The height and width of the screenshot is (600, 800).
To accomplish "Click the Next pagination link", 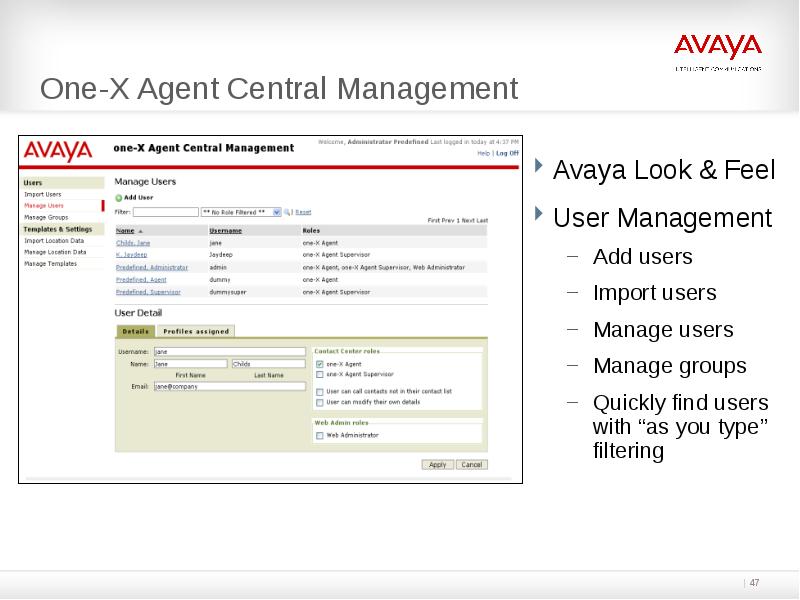I will (468, 221).
